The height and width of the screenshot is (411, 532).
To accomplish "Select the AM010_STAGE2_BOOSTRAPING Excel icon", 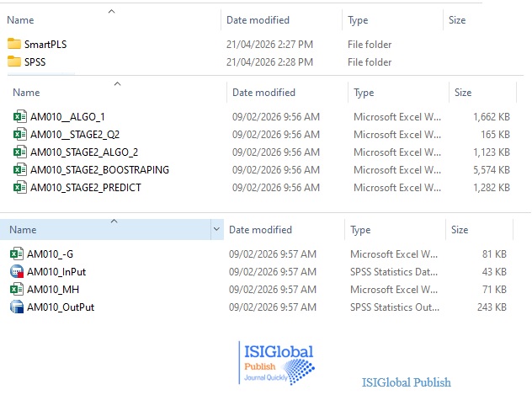I will (20, 170).
